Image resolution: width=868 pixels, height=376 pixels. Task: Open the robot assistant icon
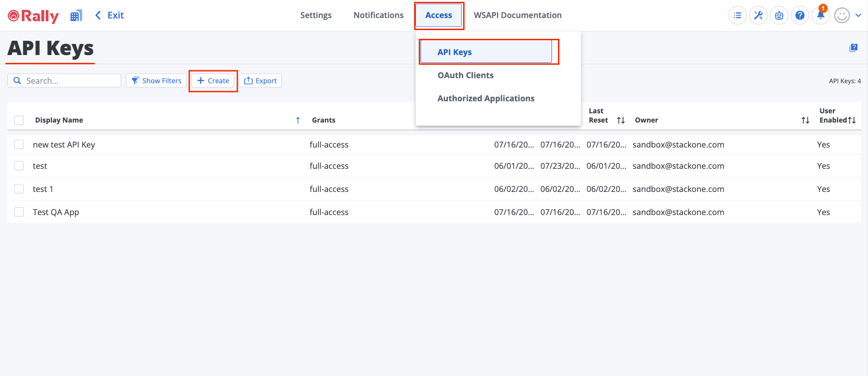779,16
